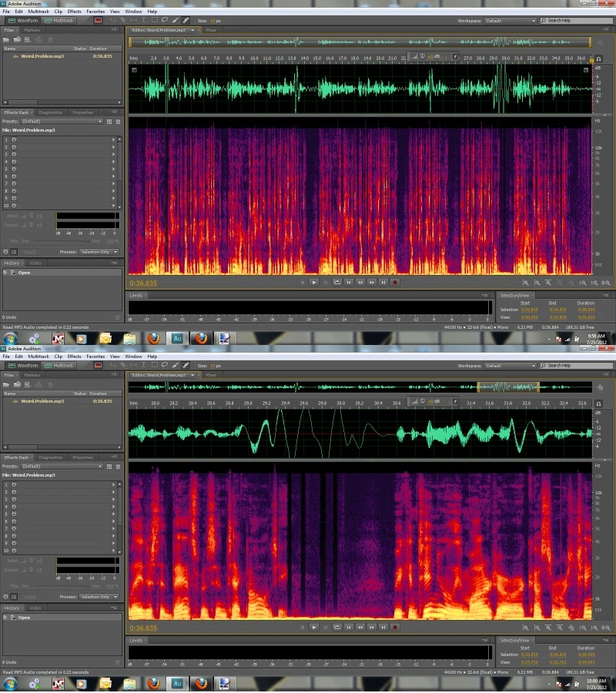Viewport: 616px width, 693px height.
Task: Click the Waveform view button in the upper window
Action: [x=23, y=20]
